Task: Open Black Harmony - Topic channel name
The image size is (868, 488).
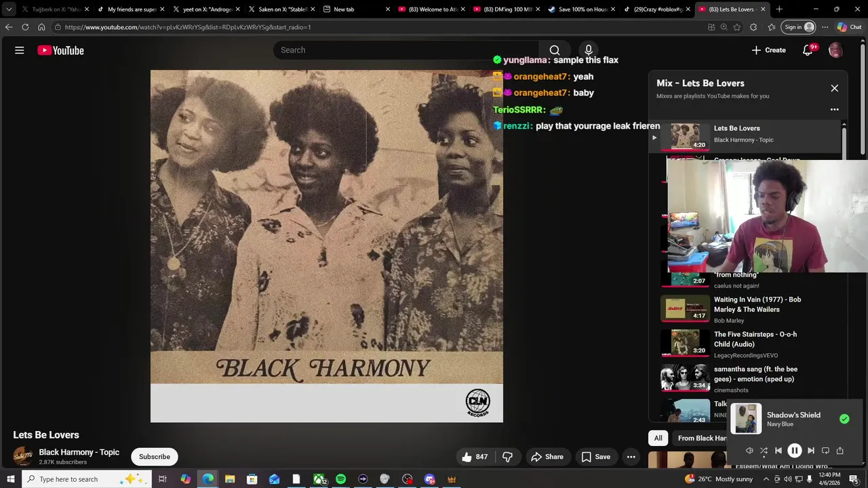Action: tap(79, 452)
